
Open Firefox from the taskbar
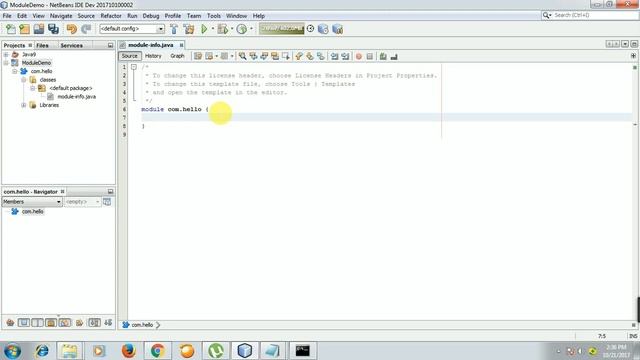click(129, 351)
